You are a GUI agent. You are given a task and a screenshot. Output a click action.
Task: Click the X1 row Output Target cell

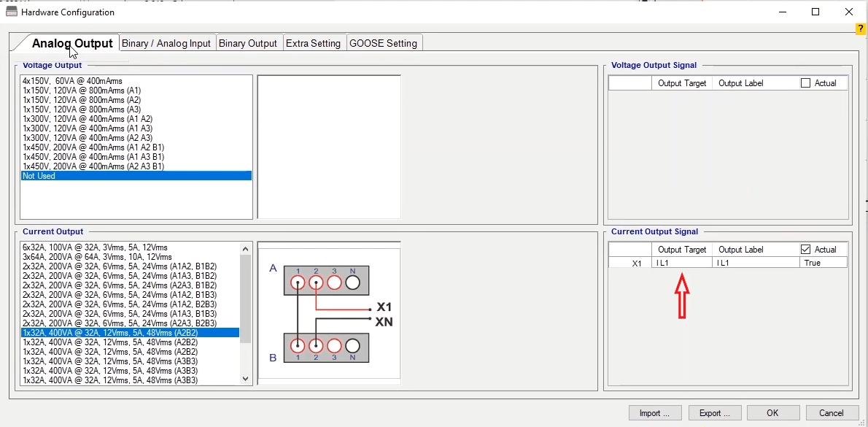tap(681, 263)
